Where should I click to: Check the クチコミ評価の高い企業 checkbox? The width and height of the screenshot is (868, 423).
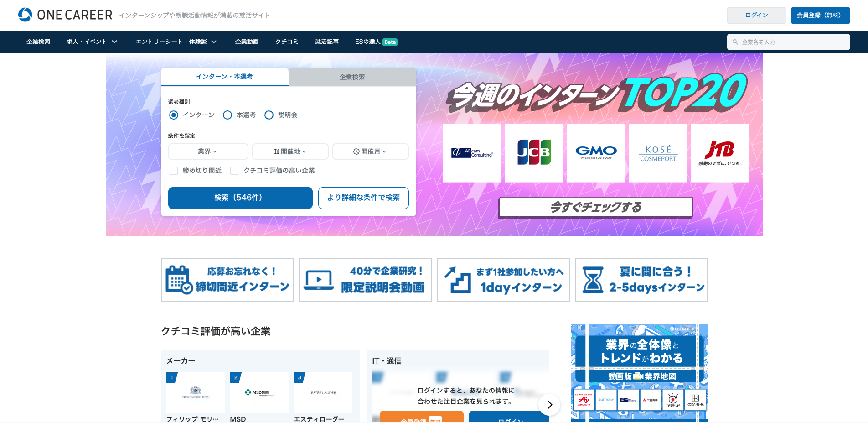coord(234,171)
